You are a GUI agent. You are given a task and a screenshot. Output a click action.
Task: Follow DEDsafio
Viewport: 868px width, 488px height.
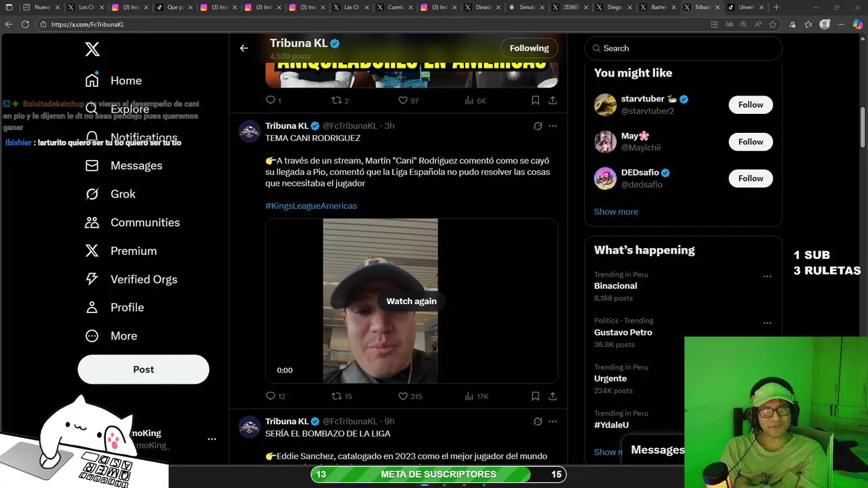coord(751,178)
